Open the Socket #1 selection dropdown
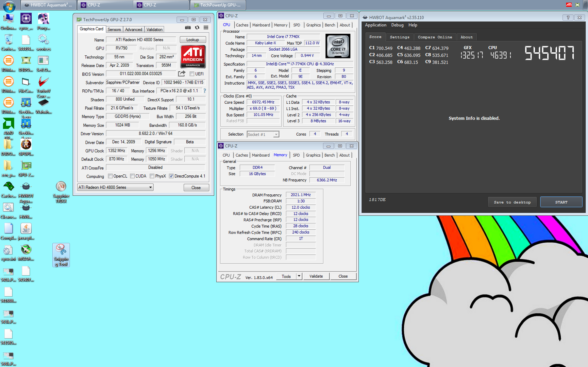 click(x=263, y=134)
